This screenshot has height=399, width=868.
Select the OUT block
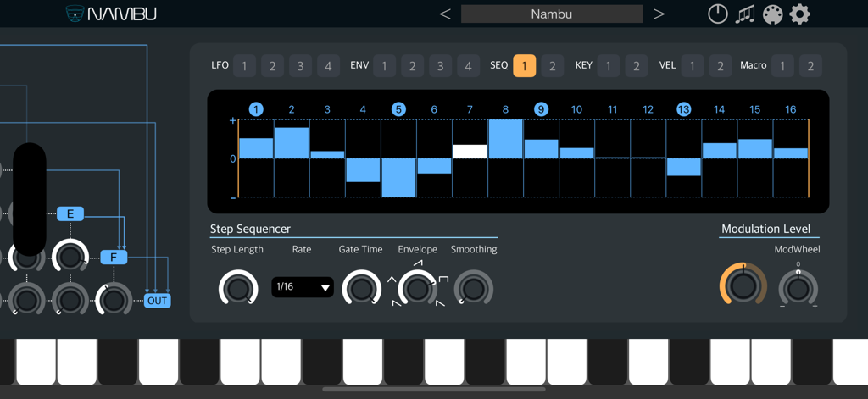pos(157,302)
